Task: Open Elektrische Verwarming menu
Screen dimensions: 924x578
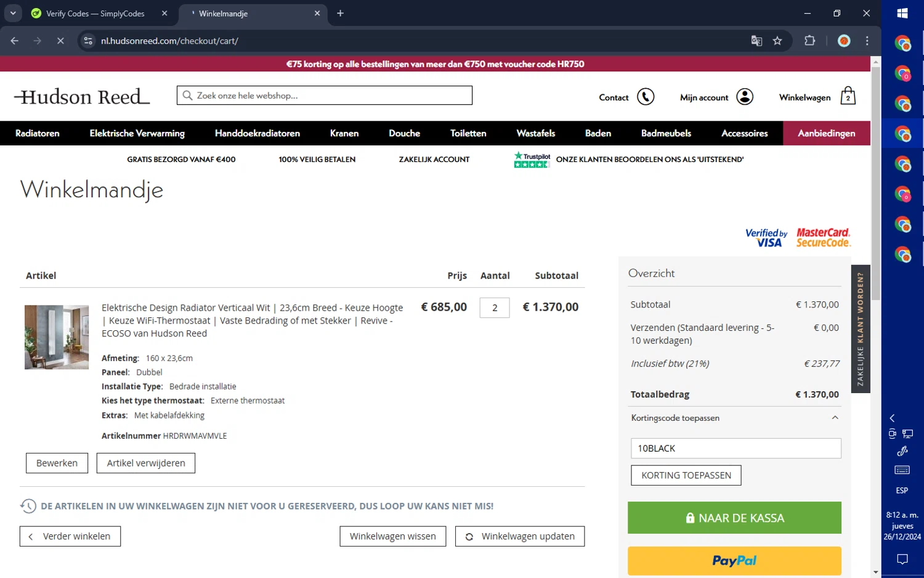Action: click(137, 133)
